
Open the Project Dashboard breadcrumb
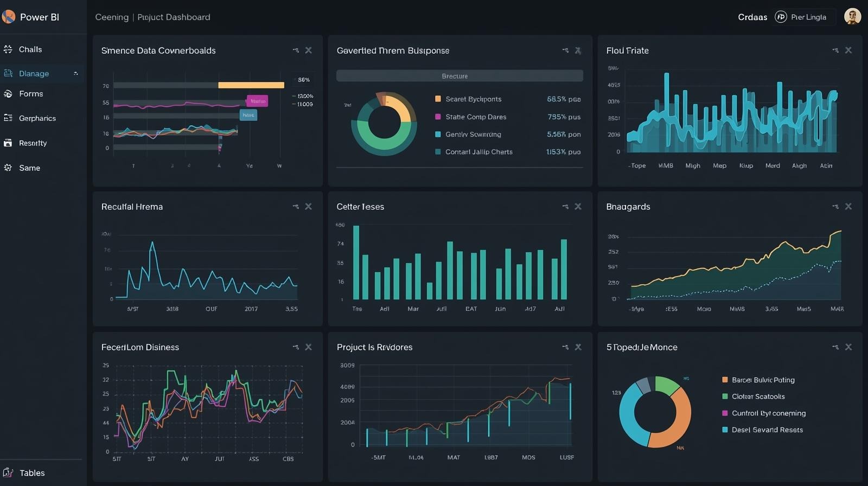pyautogui.click(x=174, y=17)
